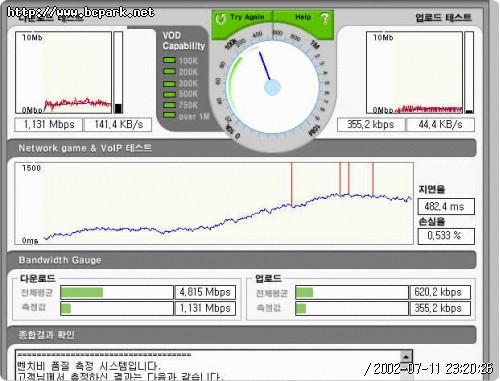Viewport: 500px width, 381px height.
Task: Click the 500K VOD capability indicator
Action: click(x=169, y=94)
